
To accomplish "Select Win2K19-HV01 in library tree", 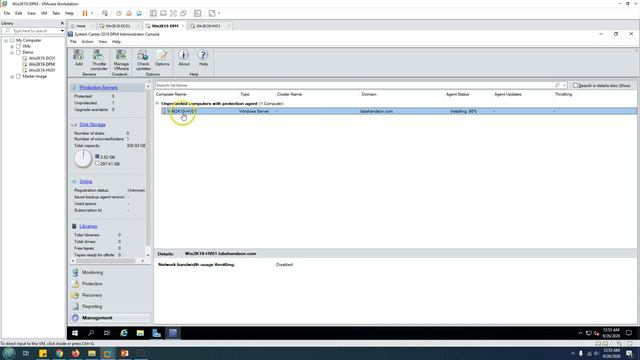I will pyautogui.click(x=42, y=70).
